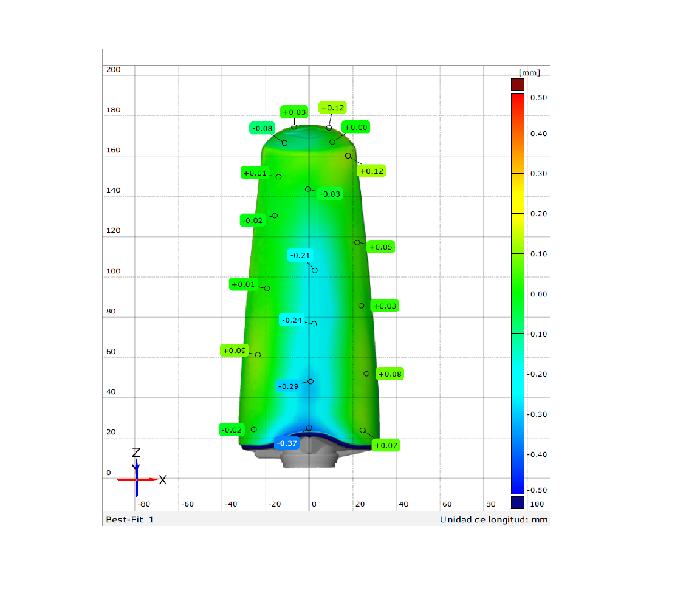The image size is (700, 602).
Task: Click the 0.50 value on the color scale
Action: (538, 97)
